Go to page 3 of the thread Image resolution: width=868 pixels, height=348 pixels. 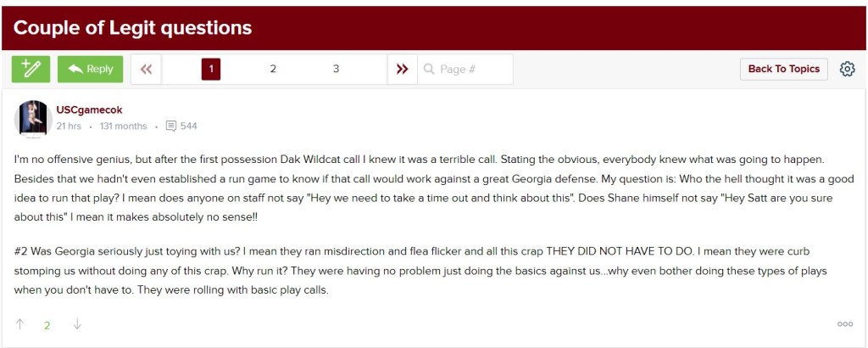[x=336, y=69]
